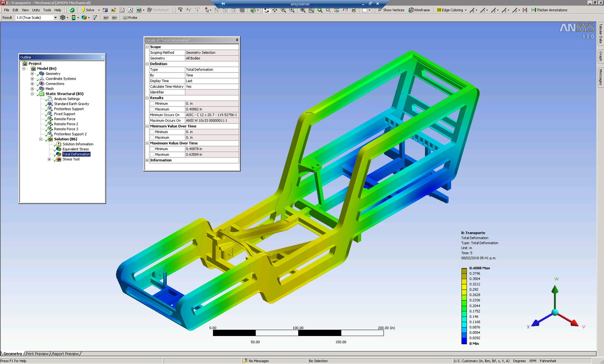Open the True Scale result dropdown

point(55,18)
